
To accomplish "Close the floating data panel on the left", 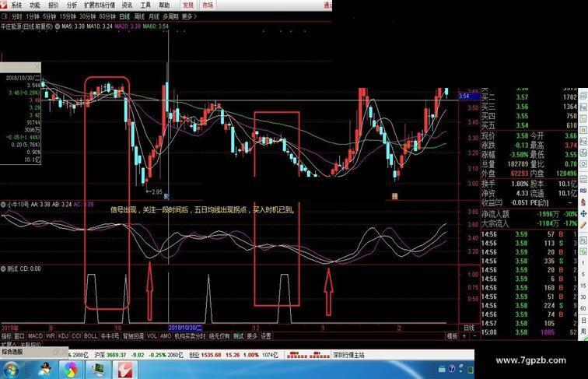I will (x=37, y=68).
